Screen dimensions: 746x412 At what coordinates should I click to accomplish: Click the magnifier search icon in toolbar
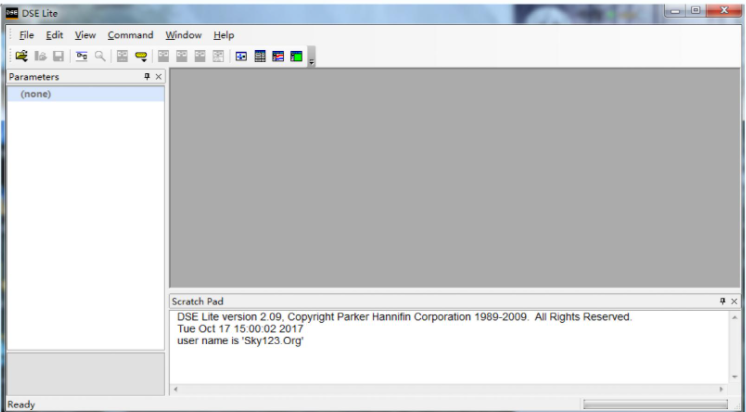pos(100,57)
